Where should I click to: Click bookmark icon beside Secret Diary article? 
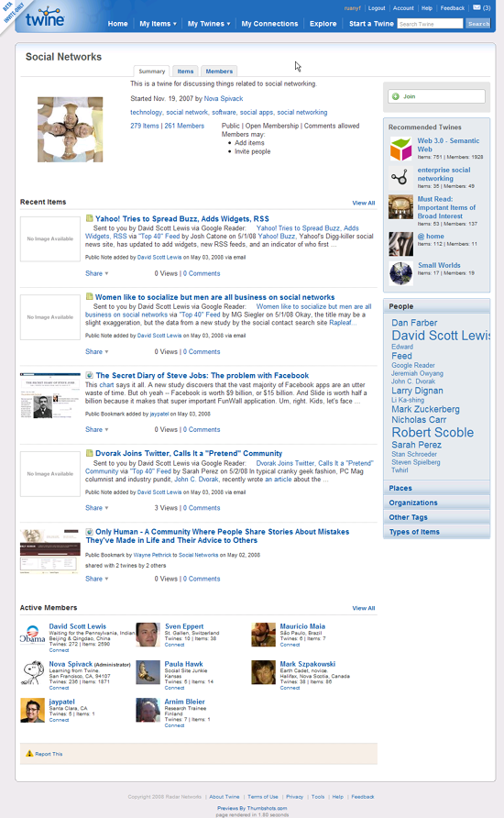89,375
